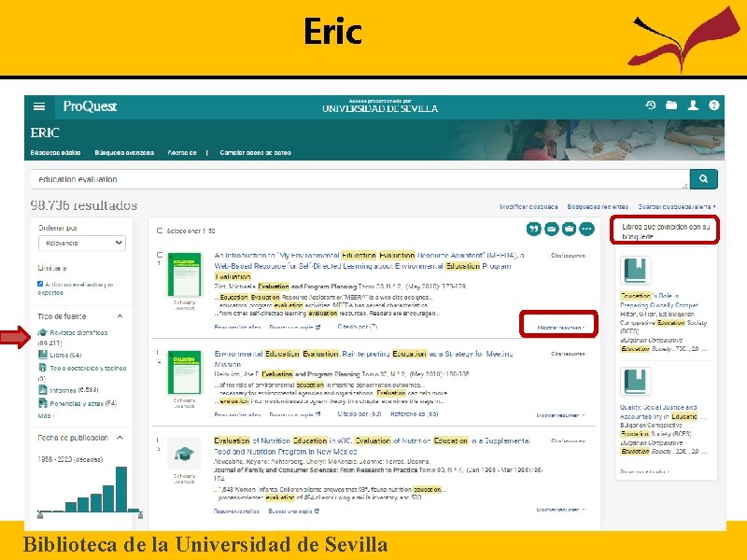Open first book icon in matching books panel
The image size is (747, 560).
pyautogui.click(x=635, y=270)
